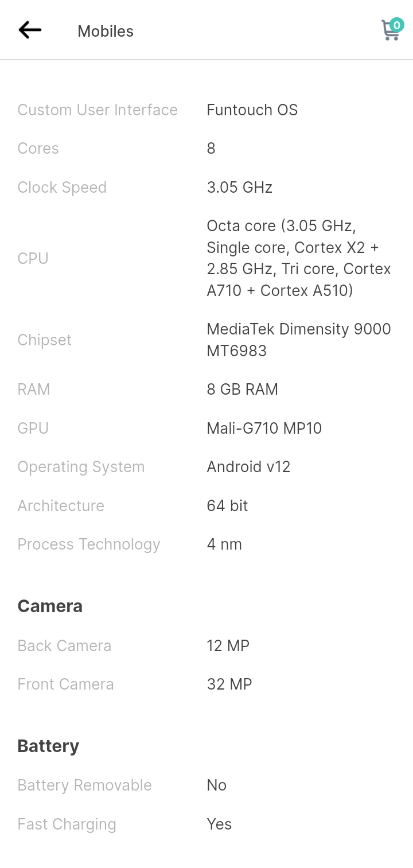Screen dimensions: 413x868
Task: Select the Battery section heading
Action: 48,746
